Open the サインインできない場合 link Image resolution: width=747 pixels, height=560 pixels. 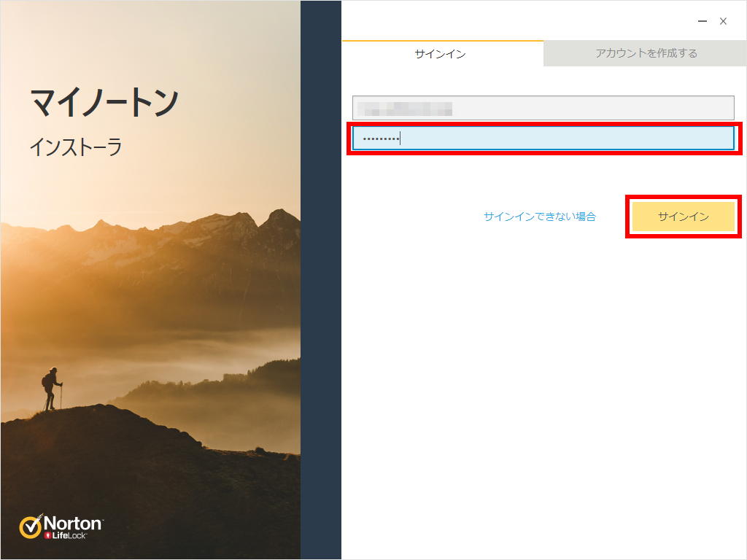(x=540, y=217)
